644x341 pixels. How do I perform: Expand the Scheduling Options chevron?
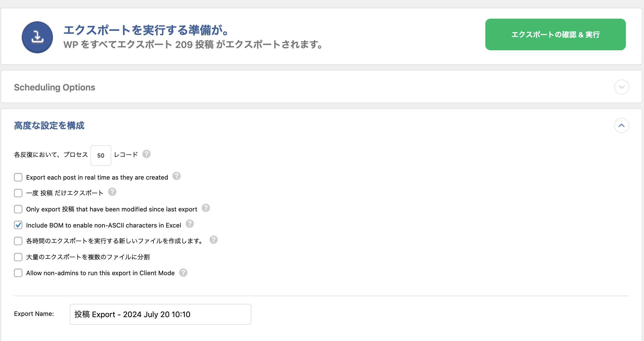point(621,87)
